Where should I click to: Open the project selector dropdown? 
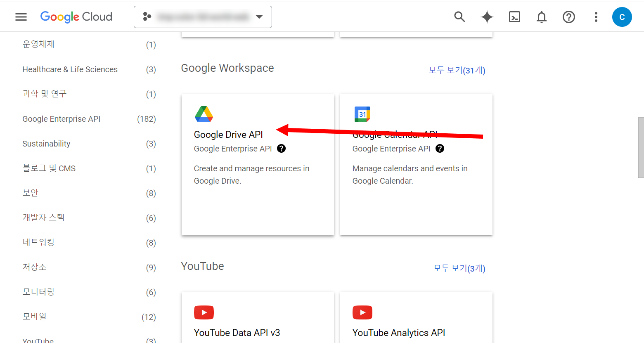pos(203,17)
